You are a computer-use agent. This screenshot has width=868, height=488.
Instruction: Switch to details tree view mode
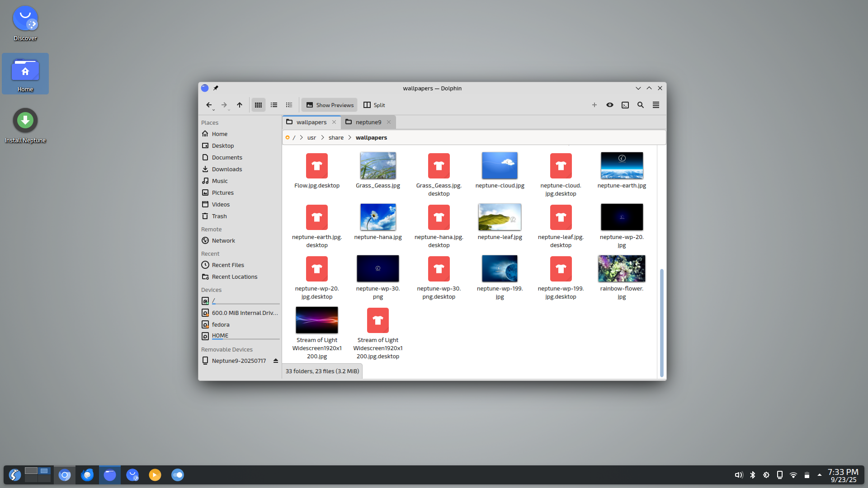289,105
